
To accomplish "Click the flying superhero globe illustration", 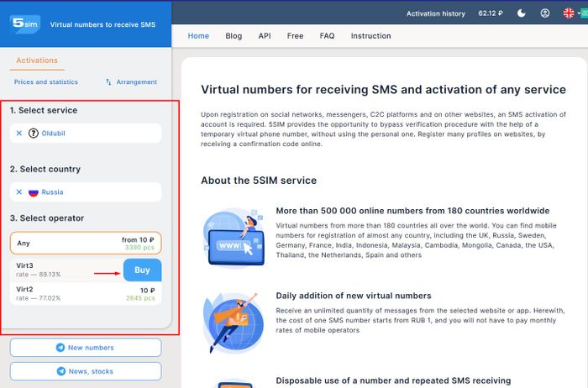I will click(x=234, y=322).
